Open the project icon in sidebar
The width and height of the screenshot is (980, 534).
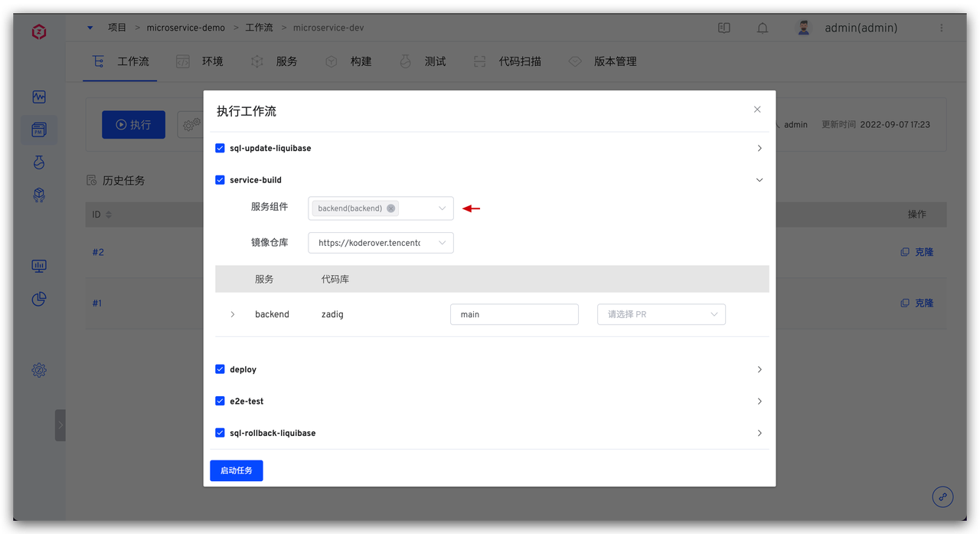[x=39, y=130]
